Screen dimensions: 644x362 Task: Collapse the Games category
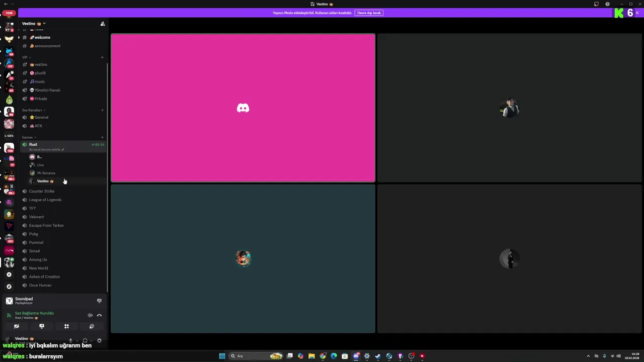[29, 137]
